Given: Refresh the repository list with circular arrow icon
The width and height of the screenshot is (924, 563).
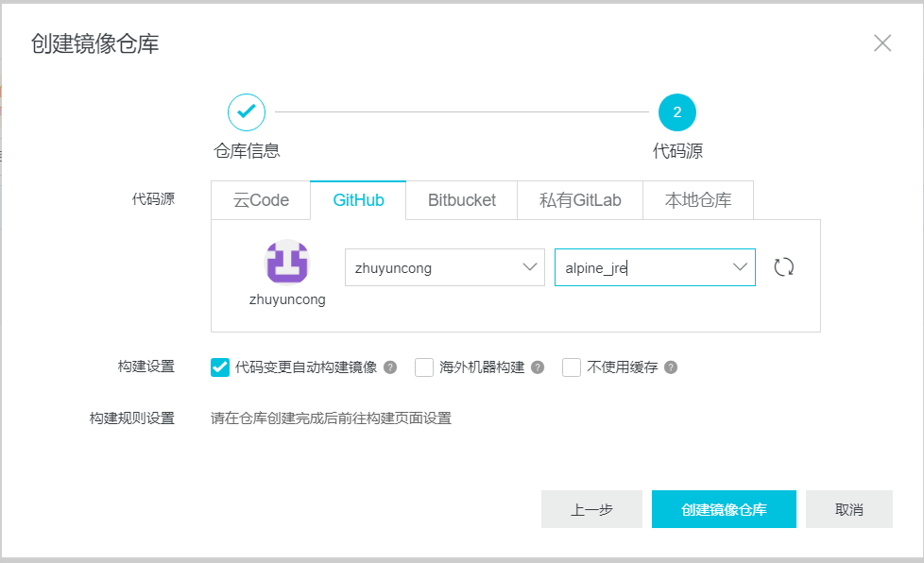Looking at the screenshot, I should [x=783, y=267].
